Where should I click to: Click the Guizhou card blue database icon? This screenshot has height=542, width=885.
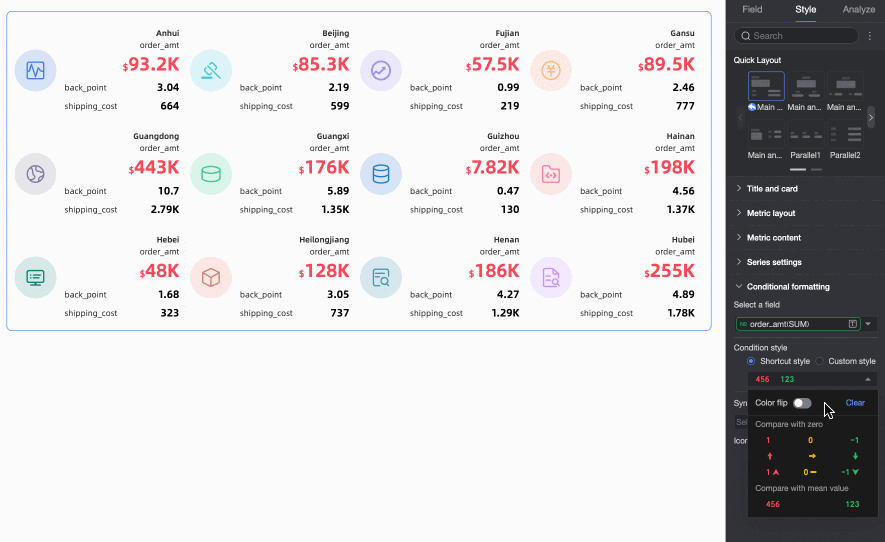click(x=381, y=174)
